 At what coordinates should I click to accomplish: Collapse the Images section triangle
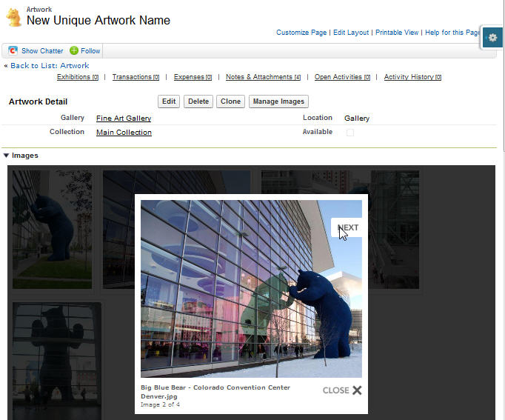7,156
